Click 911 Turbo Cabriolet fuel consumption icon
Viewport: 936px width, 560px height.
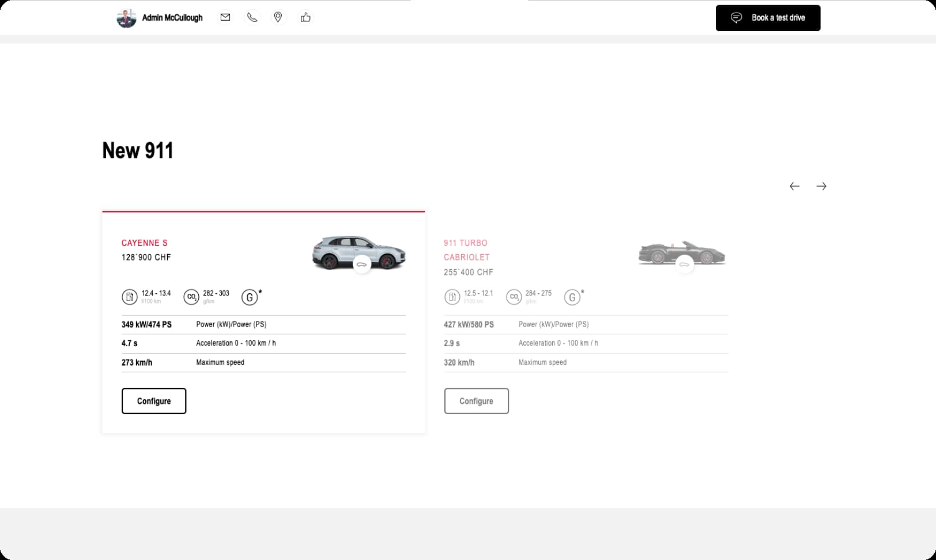(x=452, y=297)
